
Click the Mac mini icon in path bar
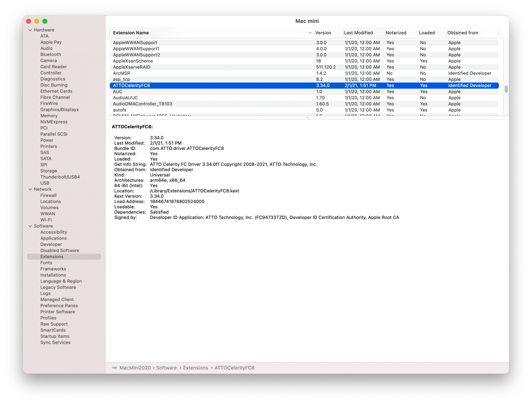point(115,368)
